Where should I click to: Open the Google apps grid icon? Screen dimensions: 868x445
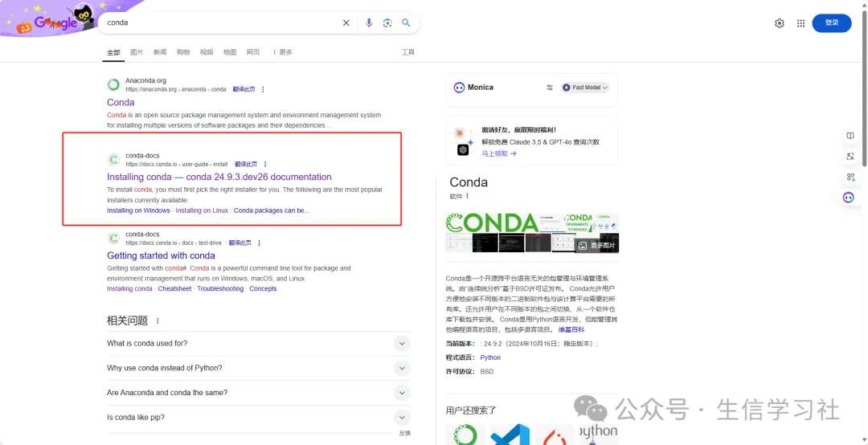(800, 22)
